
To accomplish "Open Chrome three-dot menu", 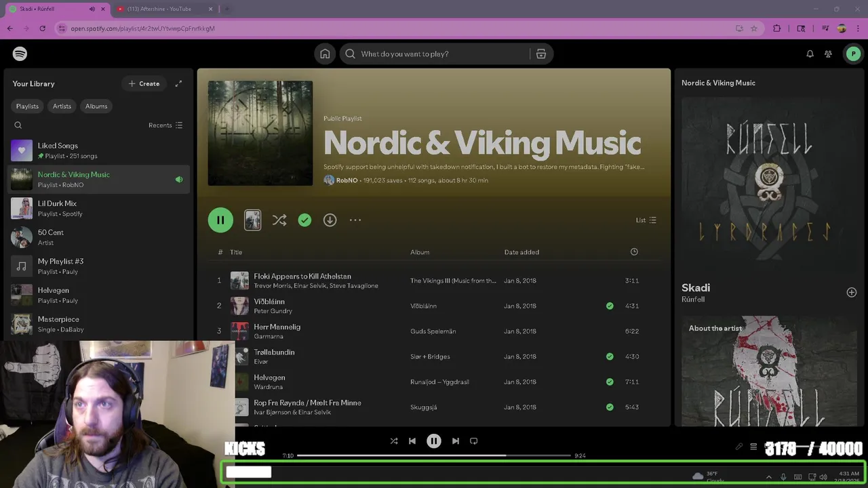I will pyautogui.click(x=857, y=28).
